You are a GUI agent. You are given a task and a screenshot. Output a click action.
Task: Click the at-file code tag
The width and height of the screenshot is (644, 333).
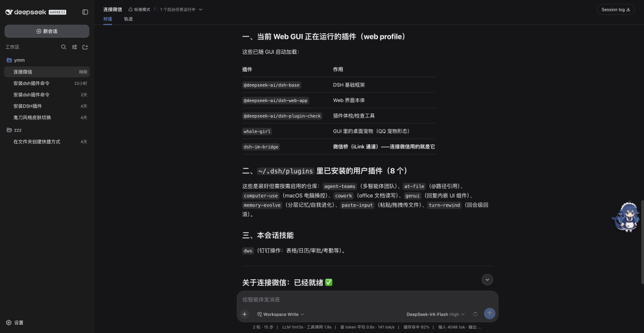pyautogui.click(x=414, y=186)
